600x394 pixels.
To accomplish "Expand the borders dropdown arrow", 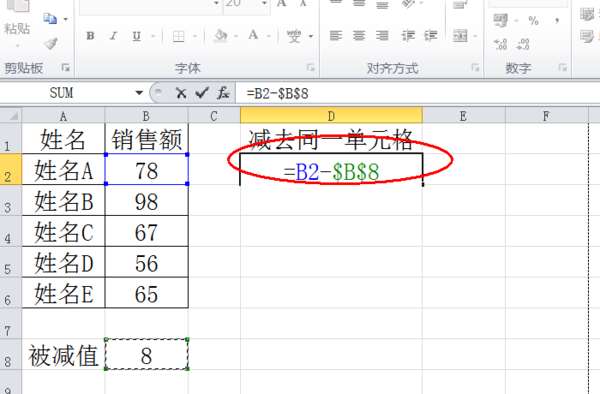I will [x=195, y=36].
